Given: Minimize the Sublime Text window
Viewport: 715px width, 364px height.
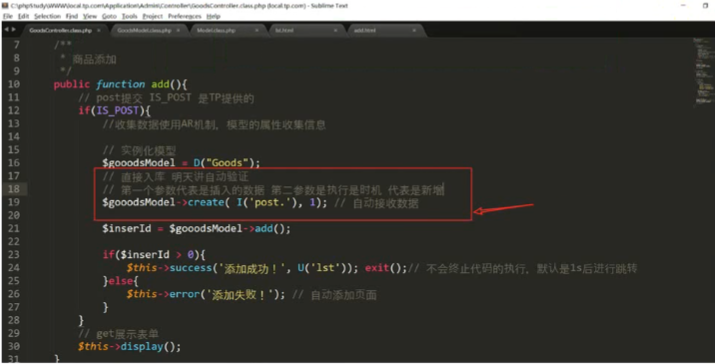Looking at the screenshot, I should pos(683,5).
